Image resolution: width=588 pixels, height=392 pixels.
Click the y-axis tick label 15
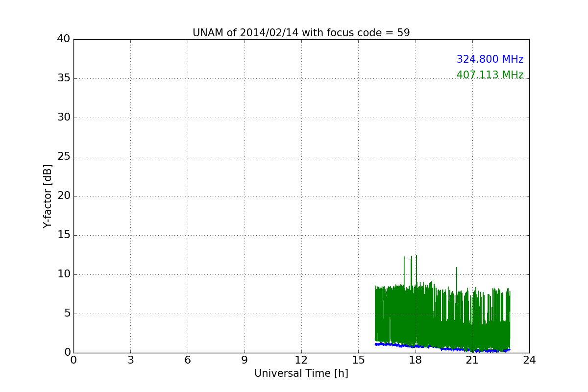point(64,235)
